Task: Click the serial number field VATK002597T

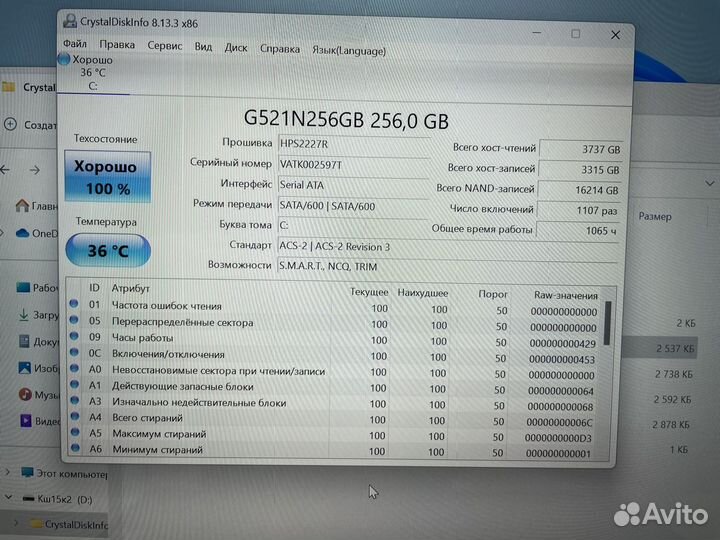Action: click(354, 164)
